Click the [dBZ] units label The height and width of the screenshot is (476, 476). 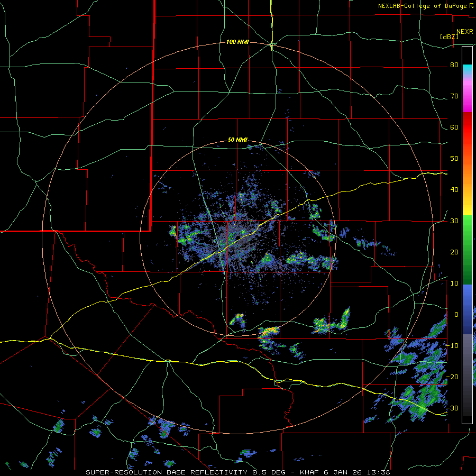click(x=449, y=37)
